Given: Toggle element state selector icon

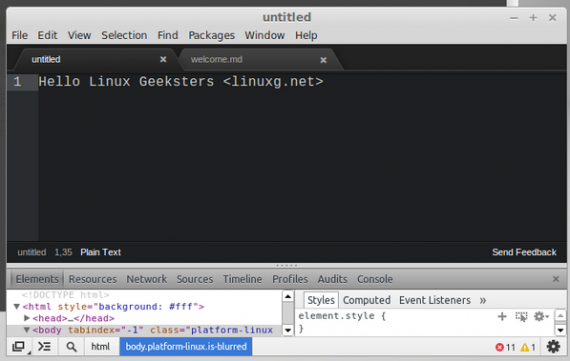Looking at the screenshot, I should [521, 316].
